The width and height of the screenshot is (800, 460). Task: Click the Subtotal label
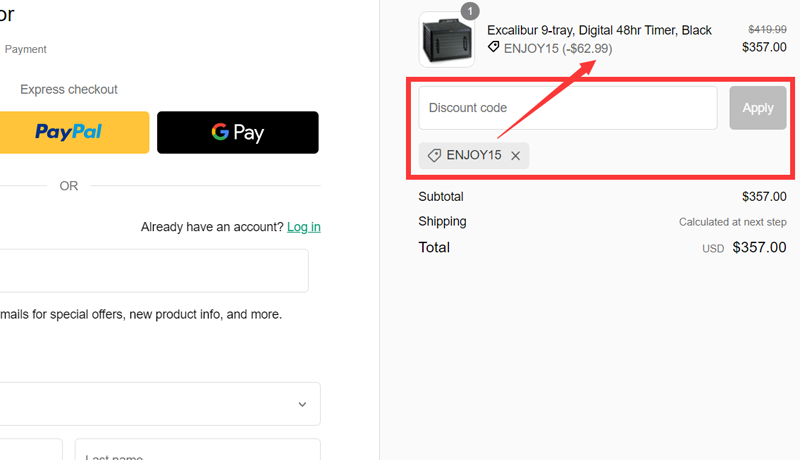(x=441, y=197)
